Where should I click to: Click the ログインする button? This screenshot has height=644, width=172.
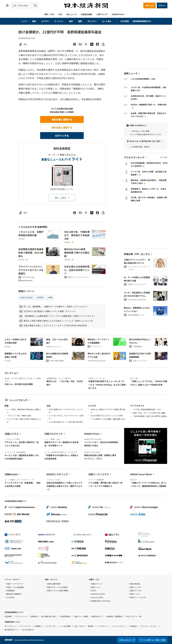62,136
